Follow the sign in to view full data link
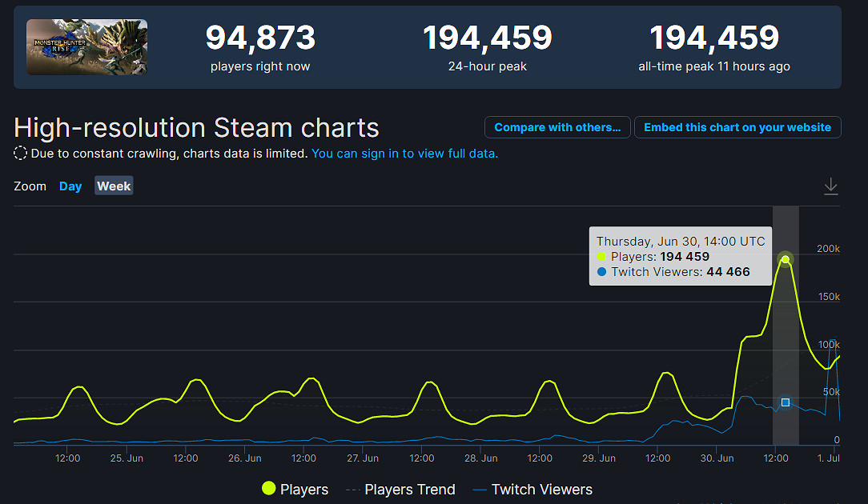The height and width of the screenshot is (504, 868). [x=404, y=153]
